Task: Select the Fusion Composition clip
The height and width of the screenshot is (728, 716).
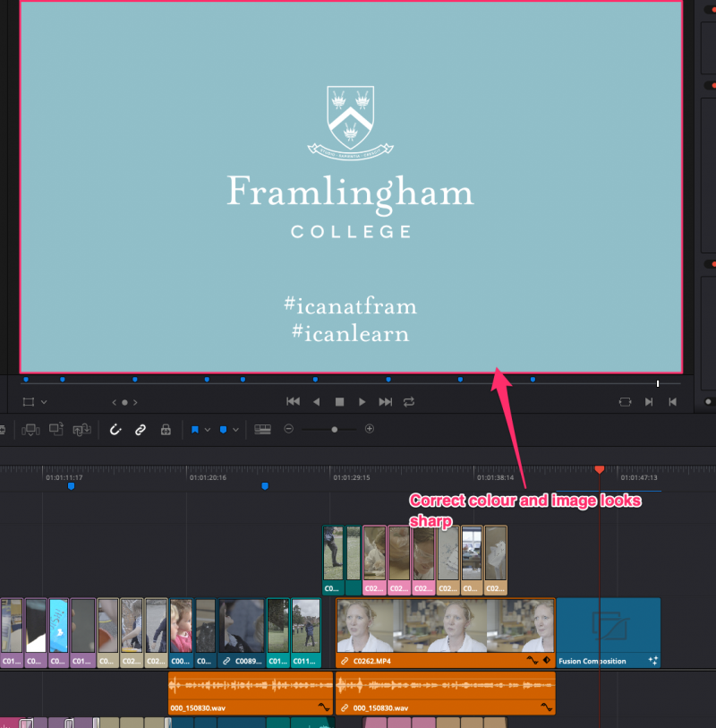Action: pyautogui.click(x=609, y=632)
